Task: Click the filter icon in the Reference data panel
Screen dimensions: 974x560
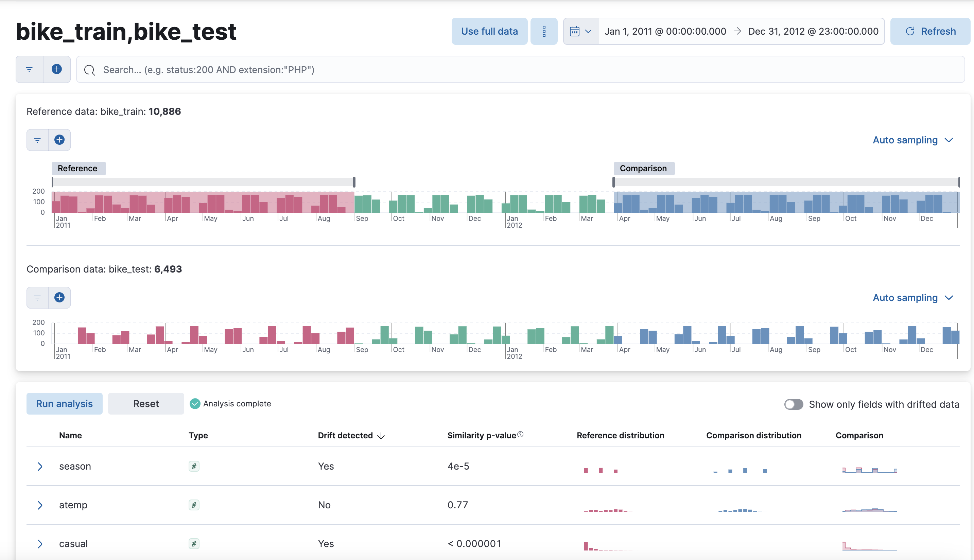Action: [x=37, y=140]
